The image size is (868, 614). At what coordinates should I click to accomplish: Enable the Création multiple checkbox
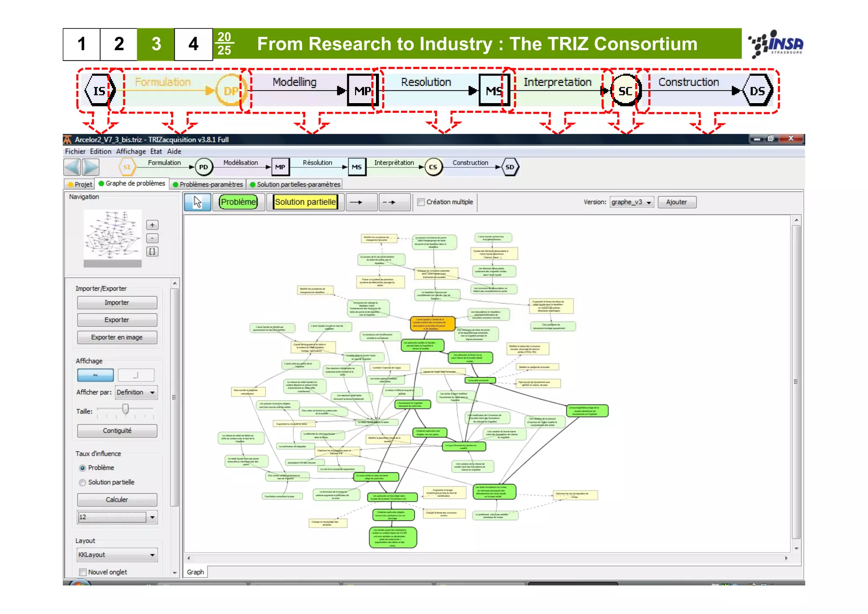pyautogui.click(x=421, y=202)
